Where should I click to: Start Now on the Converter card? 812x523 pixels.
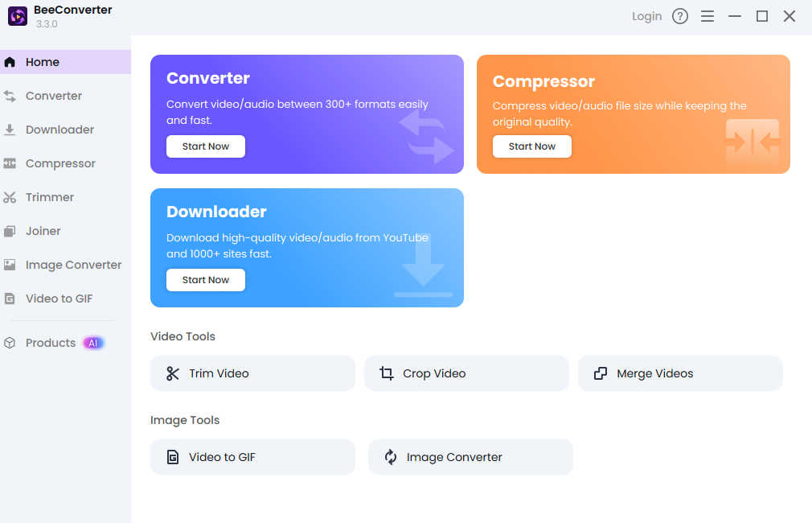[x=205, y=146]
